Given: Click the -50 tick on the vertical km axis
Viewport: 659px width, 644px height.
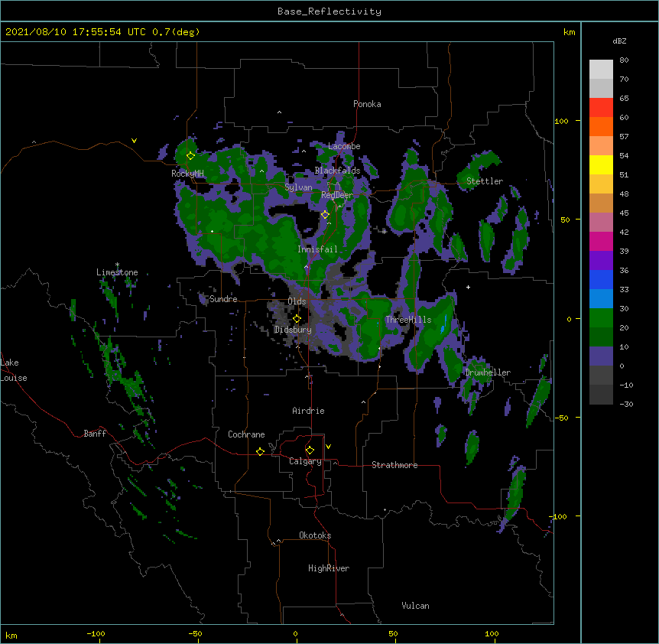Looking at the screenshot, I should tap(561, 418).
